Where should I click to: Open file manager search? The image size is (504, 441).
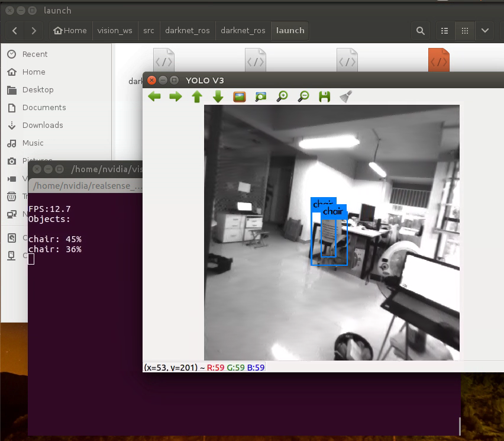pyautogui.click(x=421, y=31)
